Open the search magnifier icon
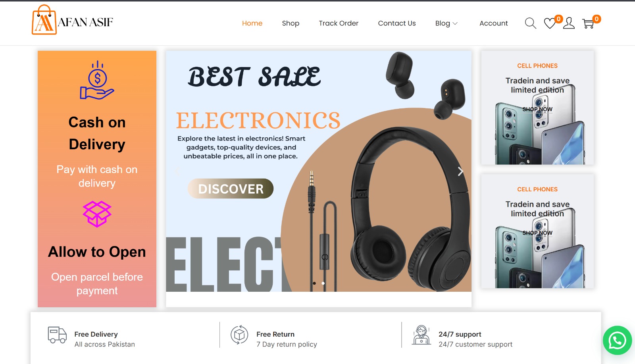This screenshot has height=364, width=635. (x=530, y=23)
